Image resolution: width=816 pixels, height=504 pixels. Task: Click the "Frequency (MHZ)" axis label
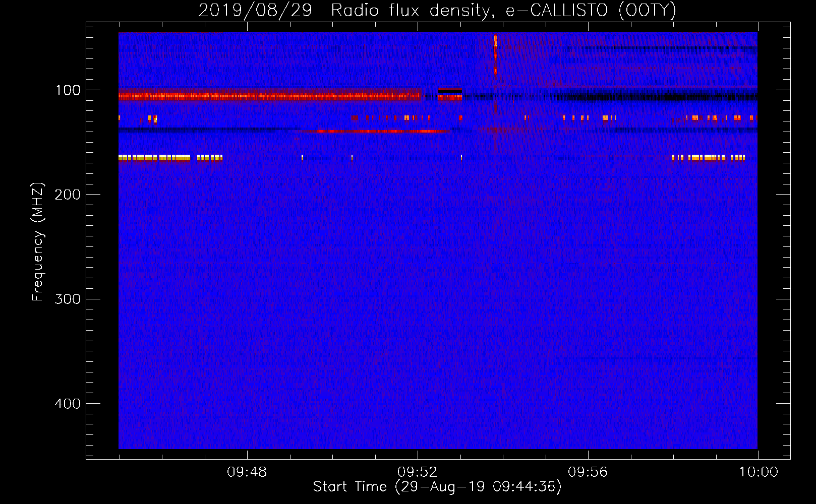click(38, 242)
